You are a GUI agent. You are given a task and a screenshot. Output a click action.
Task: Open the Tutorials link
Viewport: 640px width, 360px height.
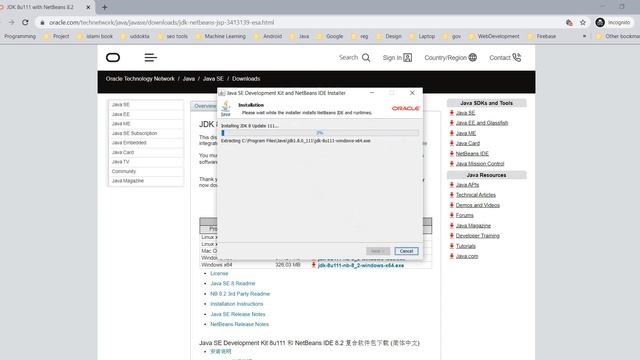coord(466,246)
